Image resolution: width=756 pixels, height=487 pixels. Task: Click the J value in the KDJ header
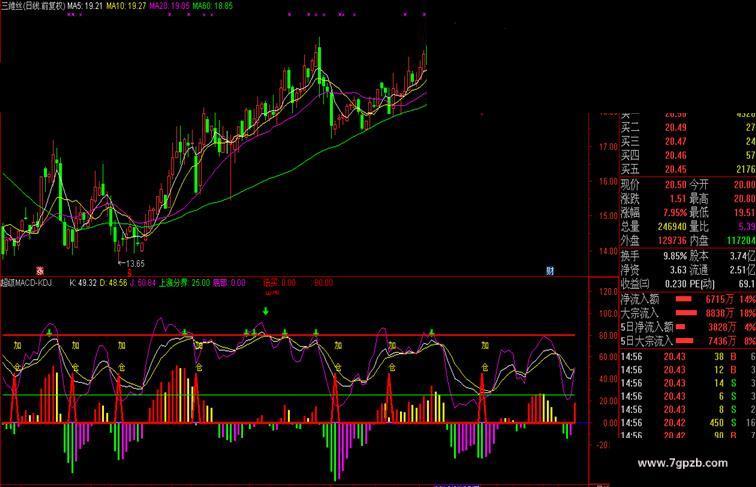coord(143,283)
